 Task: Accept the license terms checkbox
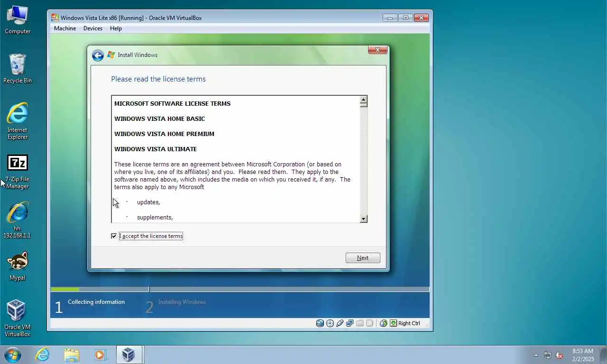click(114, 236)
